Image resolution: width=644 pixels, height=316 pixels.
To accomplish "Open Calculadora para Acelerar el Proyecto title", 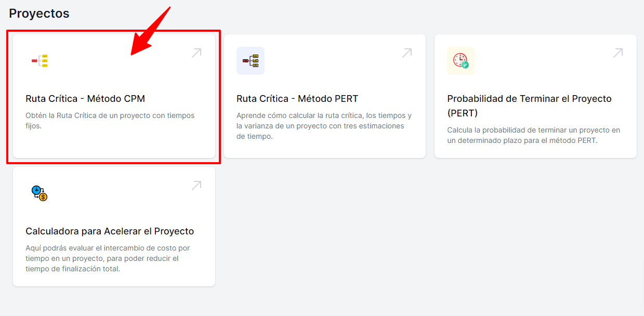I will pos(110,231).
